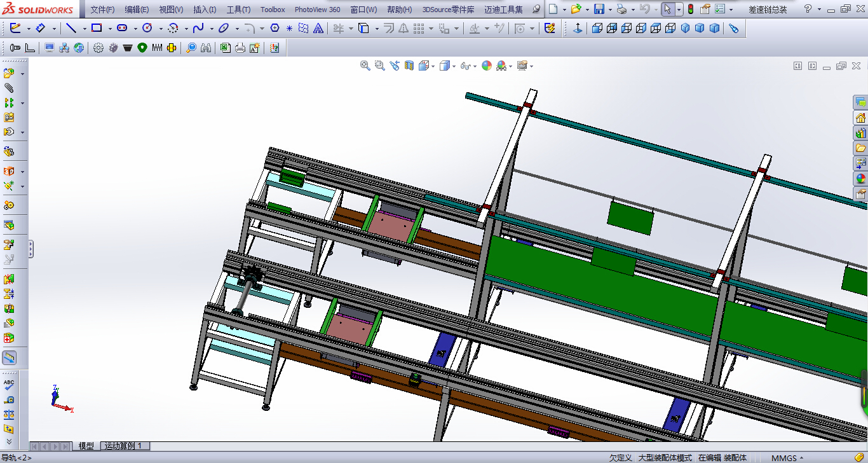This screenshot has height=463, width=868.
Task: Open the Task Pane home resources tab
Action: (860, 118)
